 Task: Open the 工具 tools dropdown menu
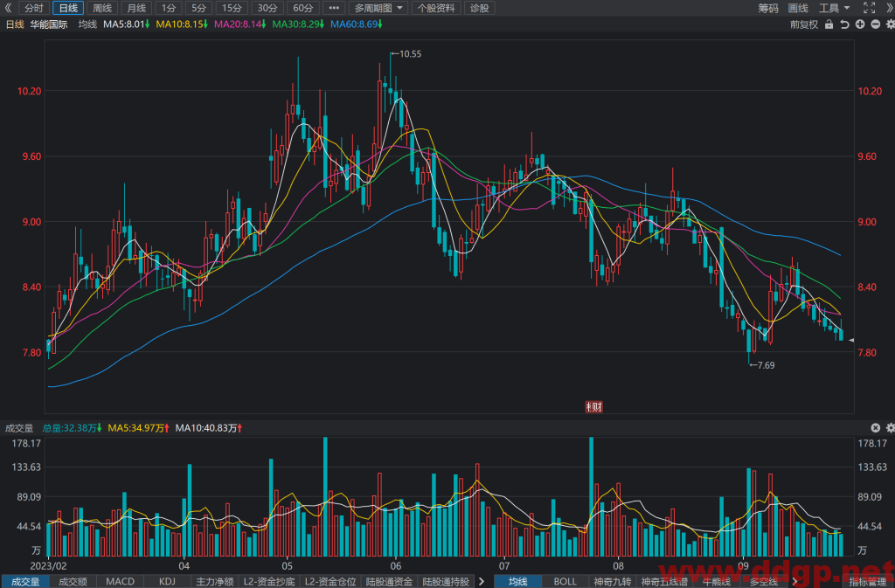point(834,8)
